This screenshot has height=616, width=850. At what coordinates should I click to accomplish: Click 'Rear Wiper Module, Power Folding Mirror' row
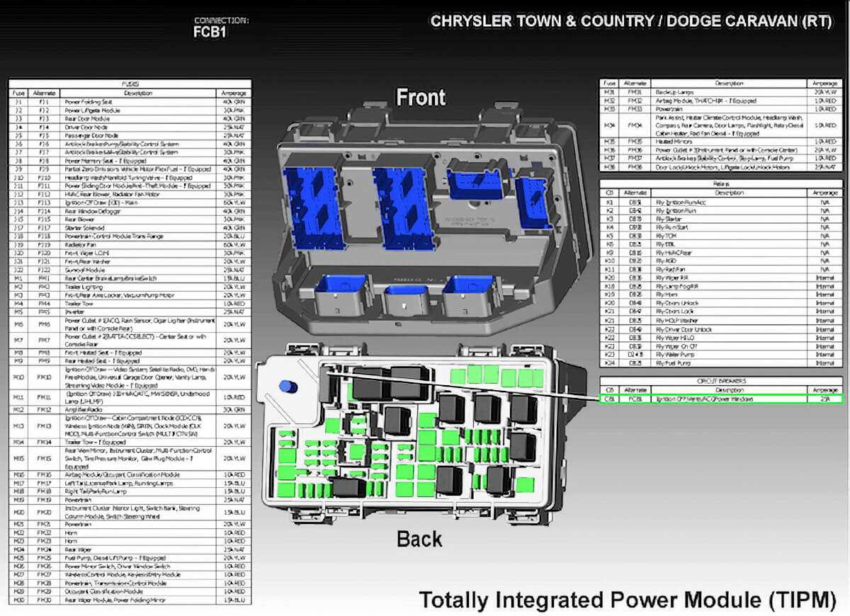click(x=129, y=600)
